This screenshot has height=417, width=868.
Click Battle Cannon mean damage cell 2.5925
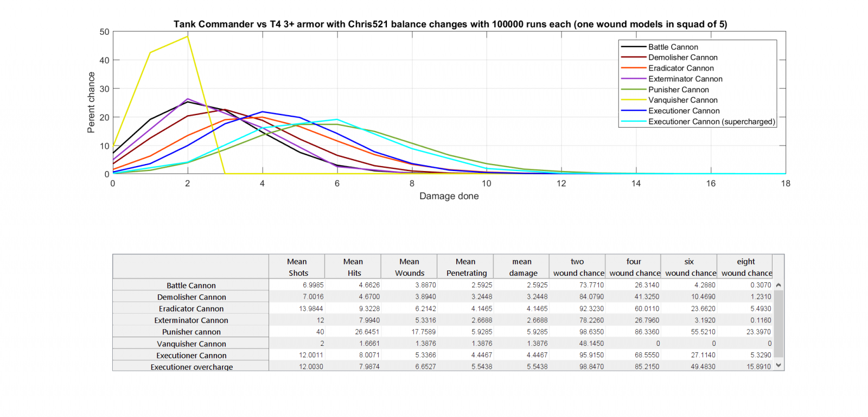pos(522,285)
